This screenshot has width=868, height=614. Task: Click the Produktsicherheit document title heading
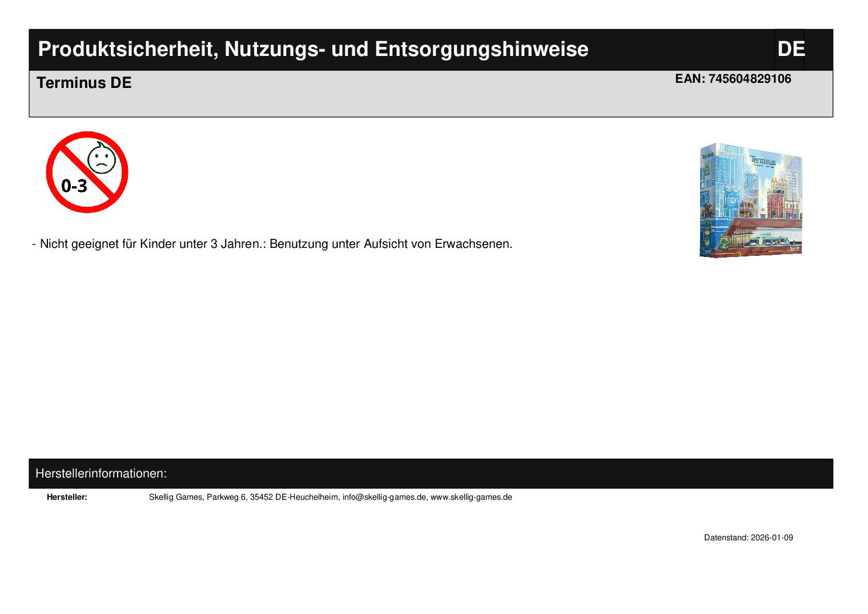click(x=313, y=50)
